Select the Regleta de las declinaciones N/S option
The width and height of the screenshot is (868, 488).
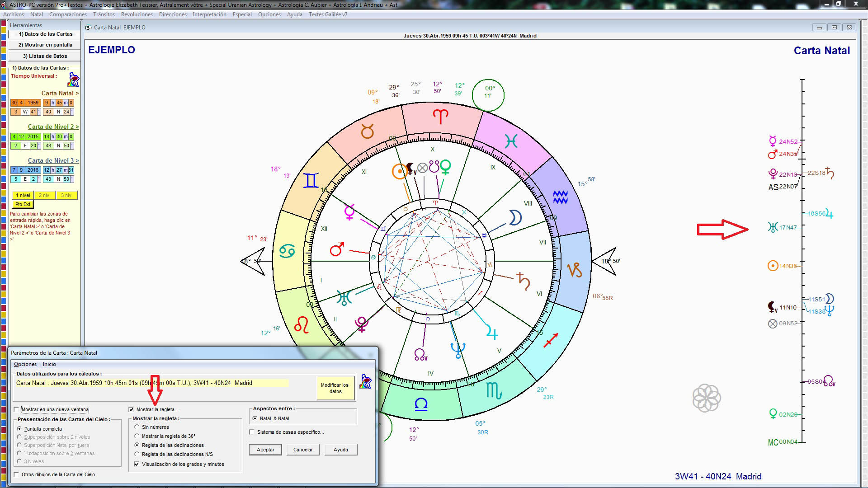137,454
